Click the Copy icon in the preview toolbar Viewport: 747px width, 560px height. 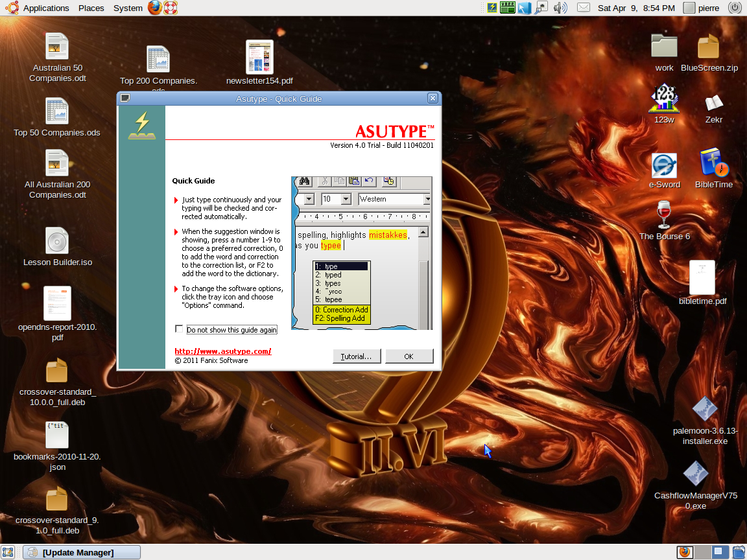(x=340, y=181)
